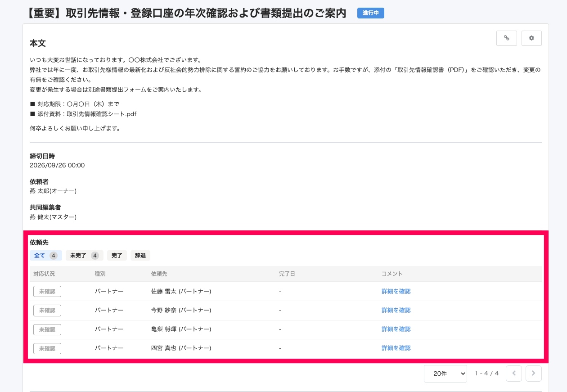The height and width of the screenshot is (392, 567).
Task: Click requester 燕 太郎(オーナー)
Action: pos(53,191)
